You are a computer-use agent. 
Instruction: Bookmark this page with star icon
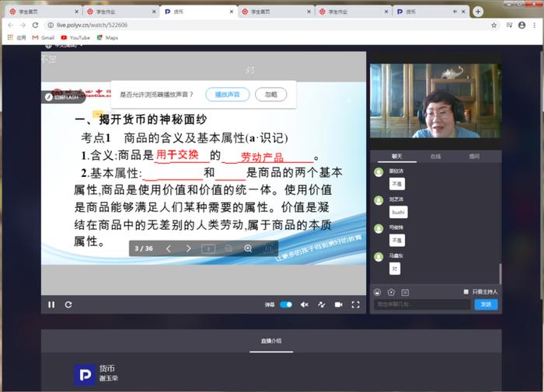tap(493, 26)
